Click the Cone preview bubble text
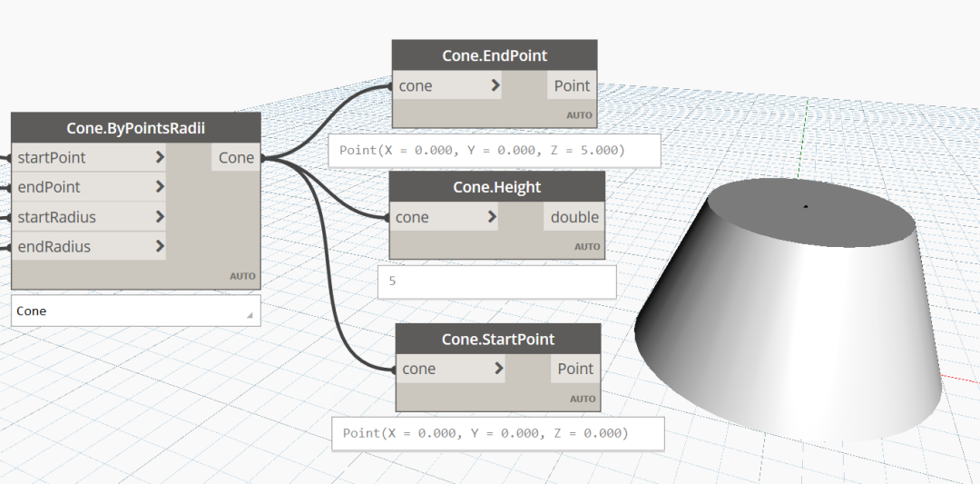This screenshot has height=484, width=980. tap(31, 311)
